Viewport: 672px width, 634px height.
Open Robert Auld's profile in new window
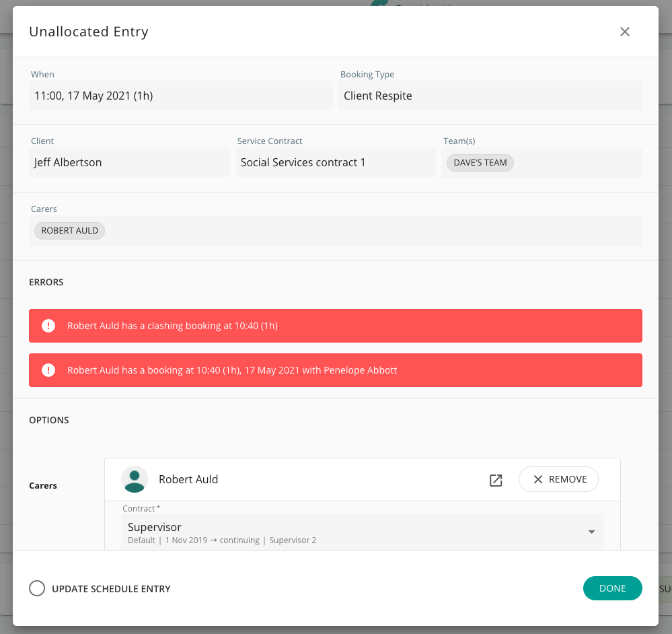pos(496,480)
